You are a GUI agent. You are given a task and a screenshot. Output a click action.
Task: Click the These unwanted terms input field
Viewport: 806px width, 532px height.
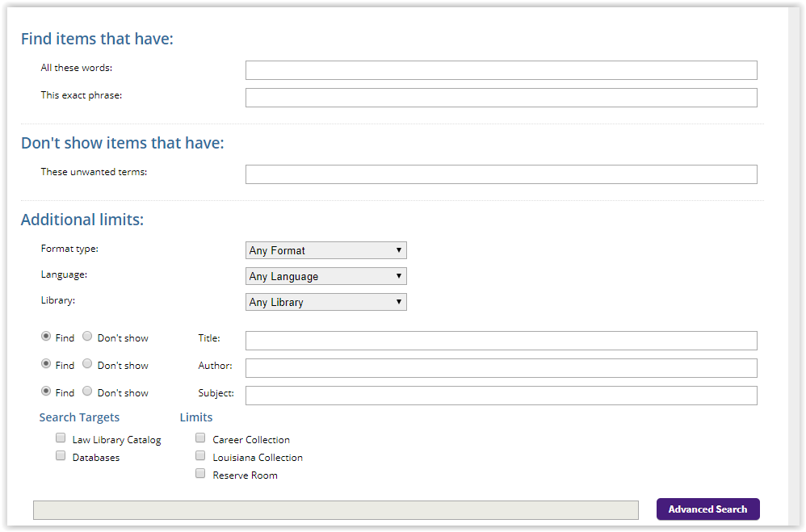[502, 174]
